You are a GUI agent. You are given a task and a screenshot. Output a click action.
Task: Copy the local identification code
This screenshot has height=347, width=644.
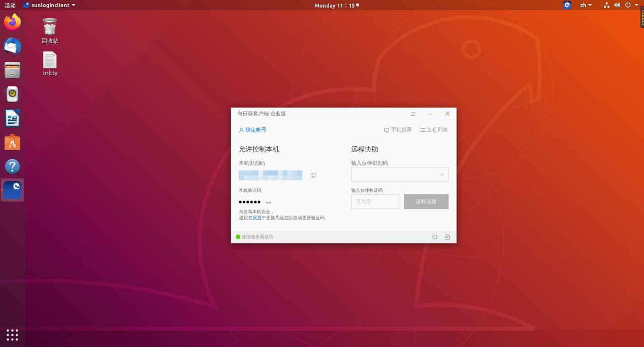tap(313, 176)
